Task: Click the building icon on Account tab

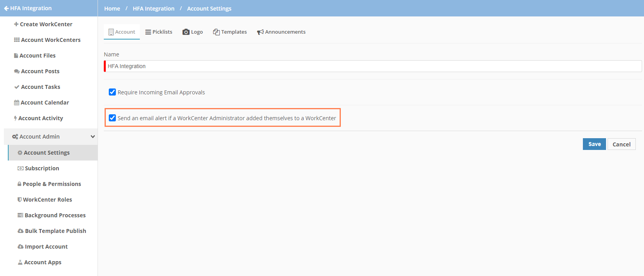Action: (x=111, y=32)
